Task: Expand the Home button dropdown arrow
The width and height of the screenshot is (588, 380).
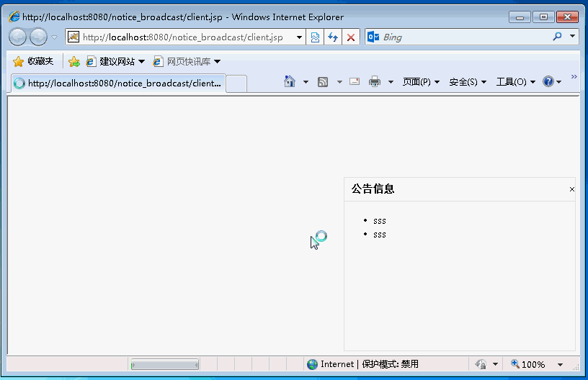Action: coord(306,81)
